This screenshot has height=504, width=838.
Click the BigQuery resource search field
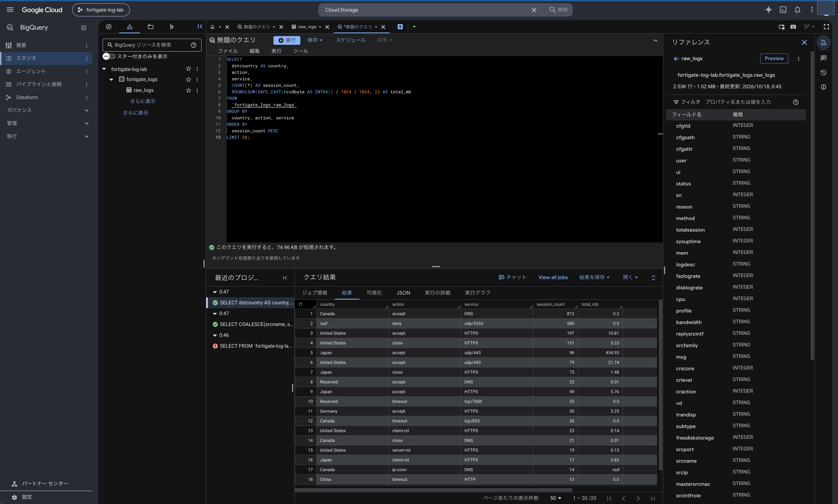(152, 45)
